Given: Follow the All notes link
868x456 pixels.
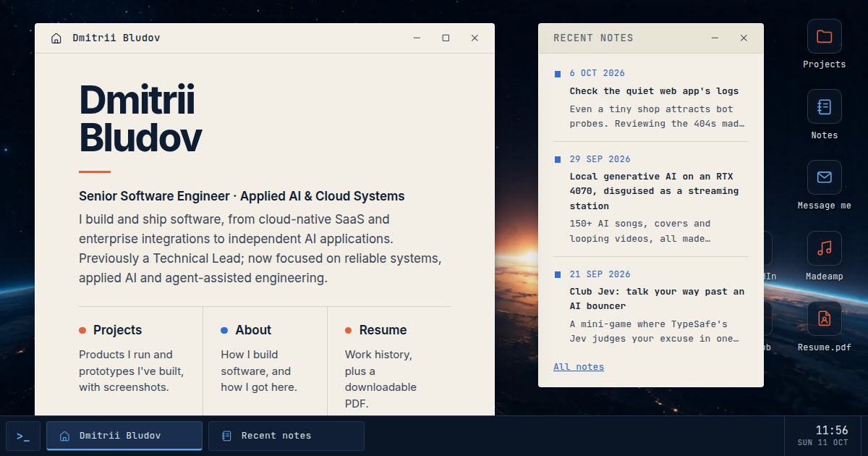Looking at the screenshot, I should [x=579, y=367].
